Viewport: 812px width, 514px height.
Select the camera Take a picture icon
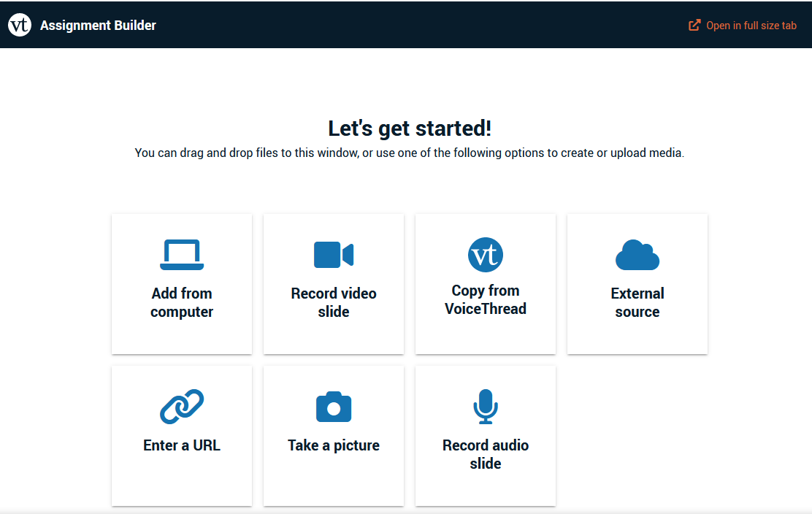334,407
